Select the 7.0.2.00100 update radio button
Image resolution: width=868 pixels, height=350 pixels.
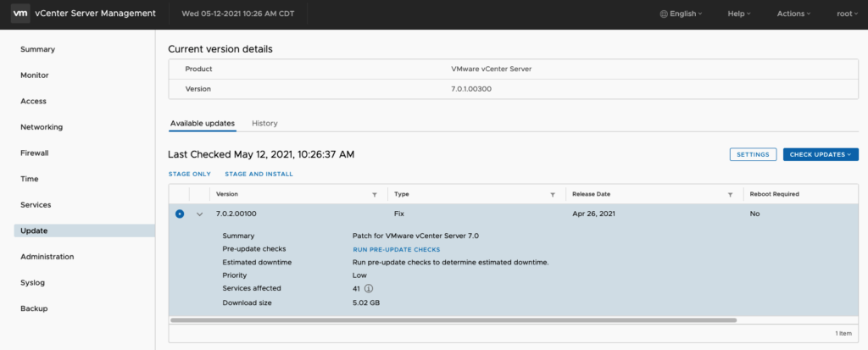point(180,214)
